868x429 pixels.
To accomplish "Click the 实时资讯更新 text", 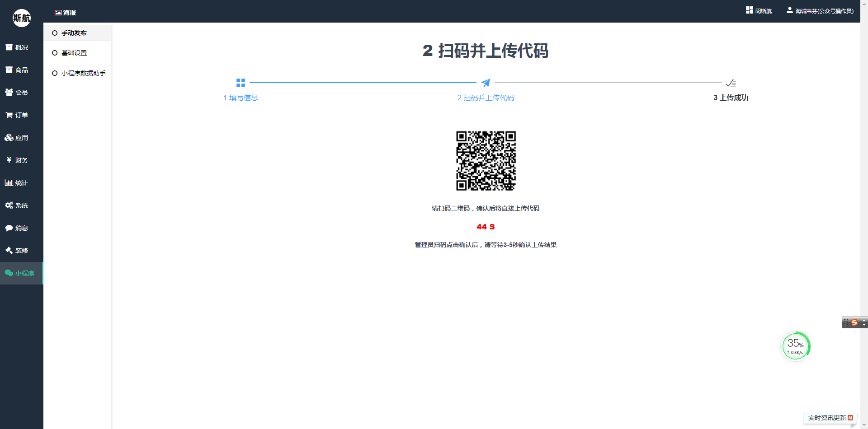I will click(827, 418).
